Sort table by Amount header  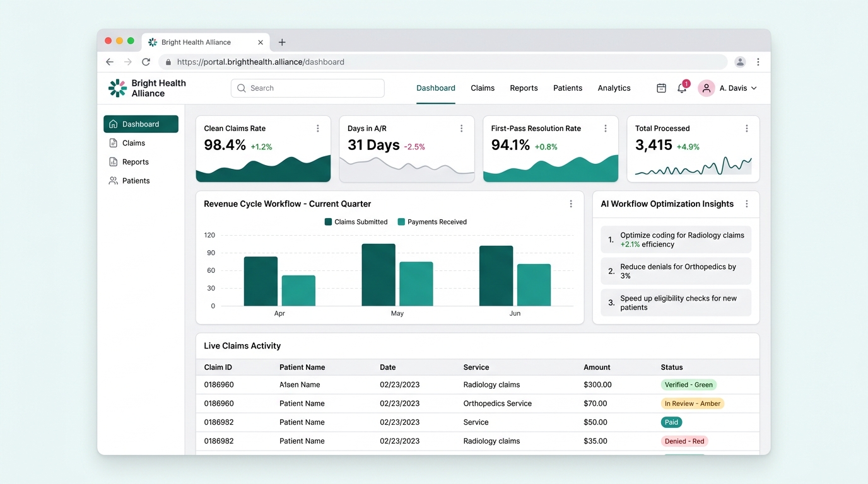point(597,367)
